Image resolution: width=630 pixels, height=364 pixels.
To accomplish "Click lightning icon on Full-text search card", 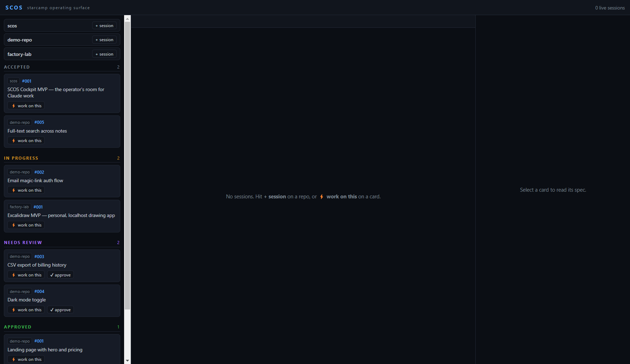I will pyautogui.click(x=14, y=141).
